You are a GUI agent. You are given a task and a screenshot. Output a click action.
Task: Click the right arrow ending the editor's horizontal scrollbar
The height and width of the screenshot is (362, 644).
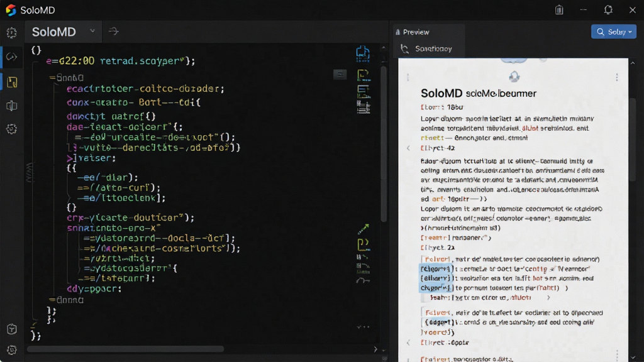(x=375, y=349)
